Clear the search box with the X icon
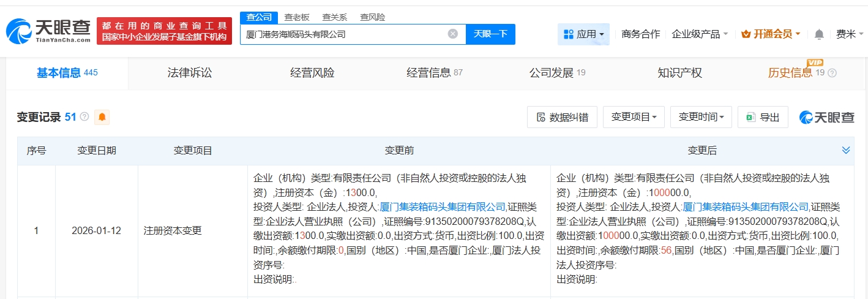 click(453, 34)
